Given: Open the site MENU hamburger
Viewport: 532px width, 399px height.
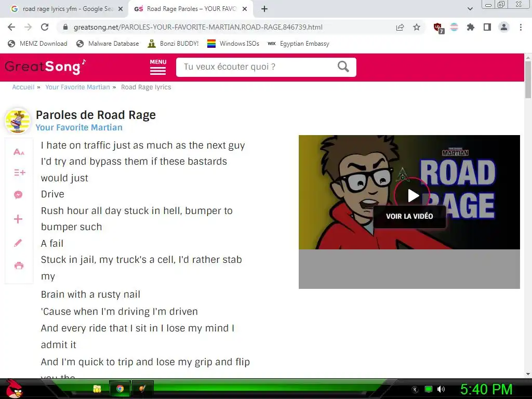Looking at the screenshot, I should tap(158, 66).
